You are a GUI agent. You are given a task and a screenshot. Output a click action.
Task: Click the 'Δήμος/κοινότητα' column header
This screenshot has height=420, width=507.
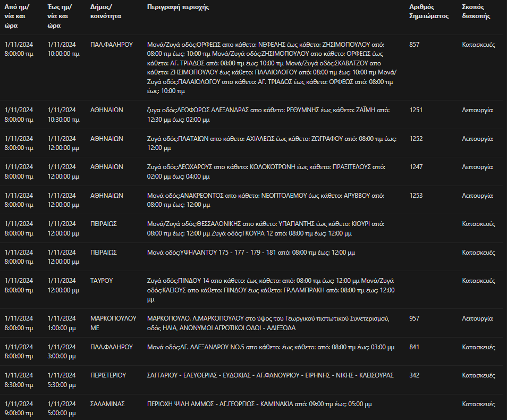tap(106, 12)
